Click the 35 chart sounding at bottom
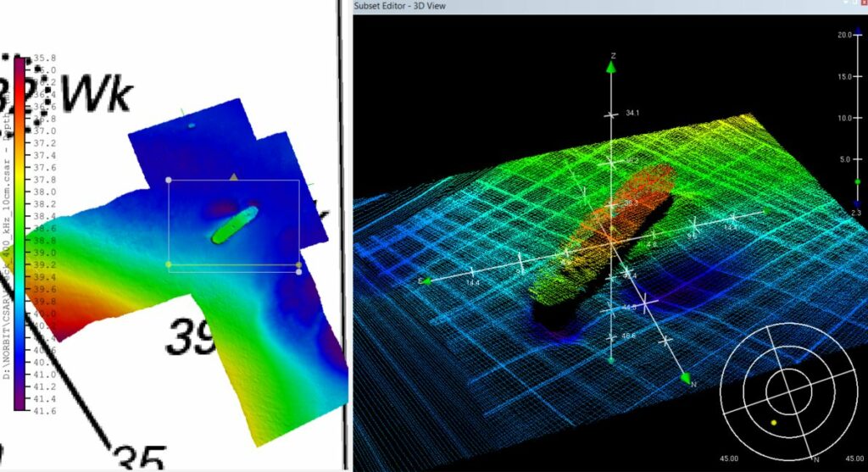The height and width of the screenshot is (472, 868). [140, 458]
